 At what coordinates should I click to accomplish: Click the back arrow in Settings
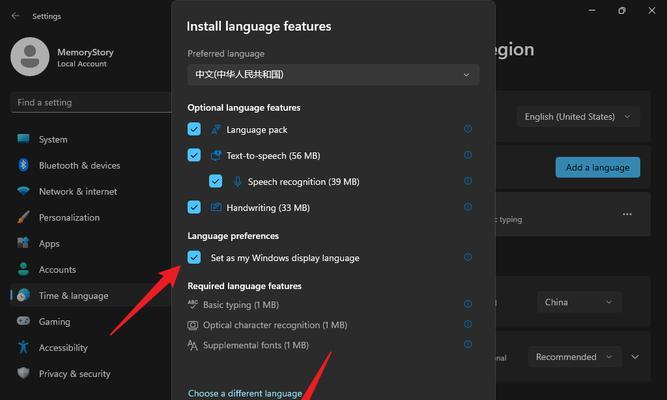click(15, 16)
